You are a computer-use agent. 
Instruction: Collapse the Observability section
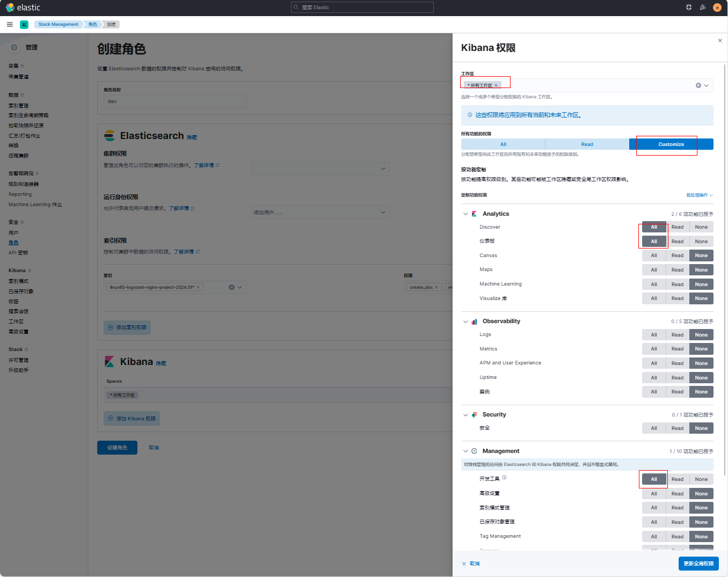click(x=465, y=322)
